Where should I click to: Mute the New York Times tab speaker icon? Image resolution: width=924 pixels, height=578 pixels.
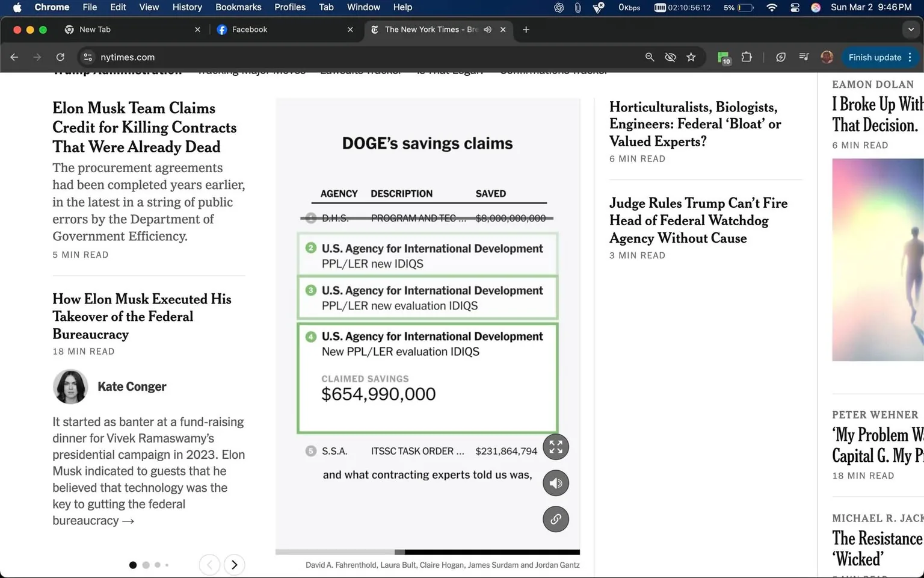tap(487, 29)
